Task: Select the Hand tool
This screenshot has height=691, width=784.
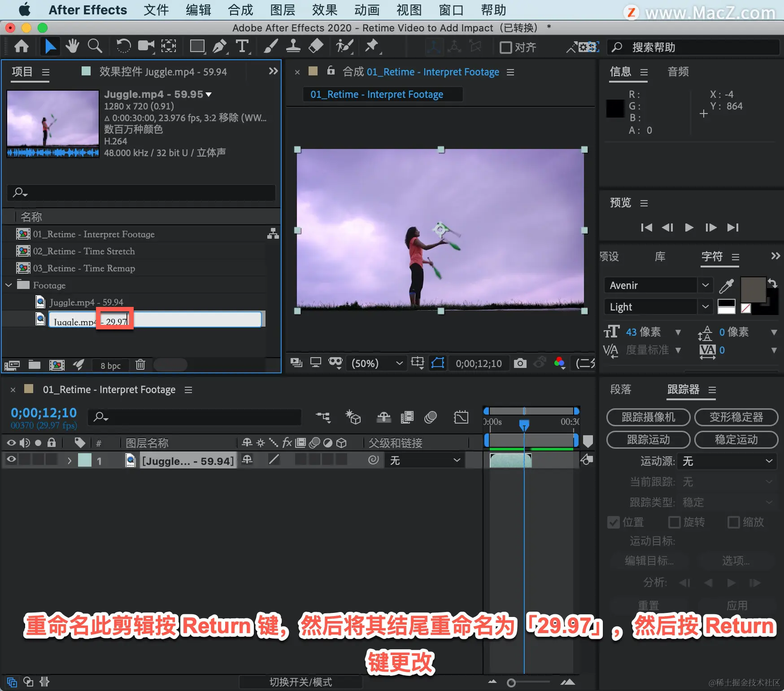Action: pyautogui.click(x=72, y=46)
